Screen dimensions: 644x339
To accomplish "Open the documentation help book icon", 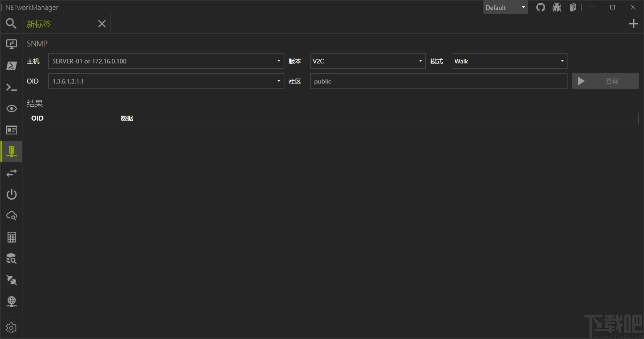I will pyautogui.click(x=573, y=7).
